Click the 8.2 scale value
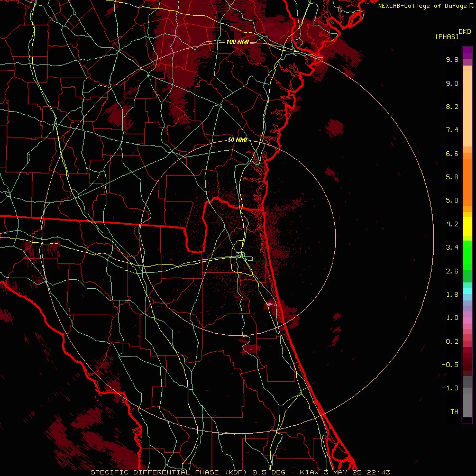 pos(452,106)
